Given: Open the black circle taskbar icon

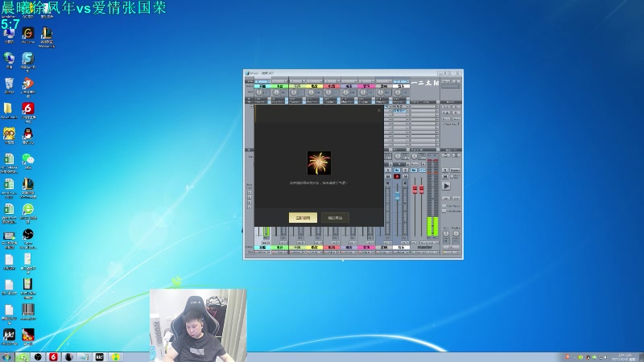Looking at the screenshot, I should 38,357.
